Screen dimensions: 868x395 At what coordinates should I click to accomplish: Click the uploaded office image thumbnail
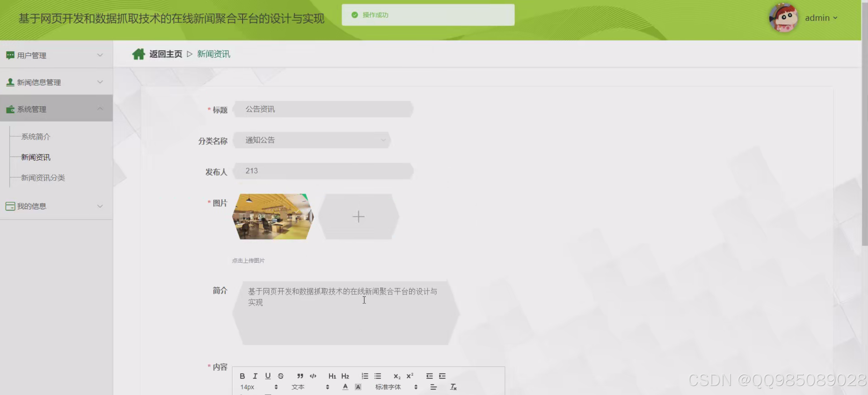tap(273, 216)
